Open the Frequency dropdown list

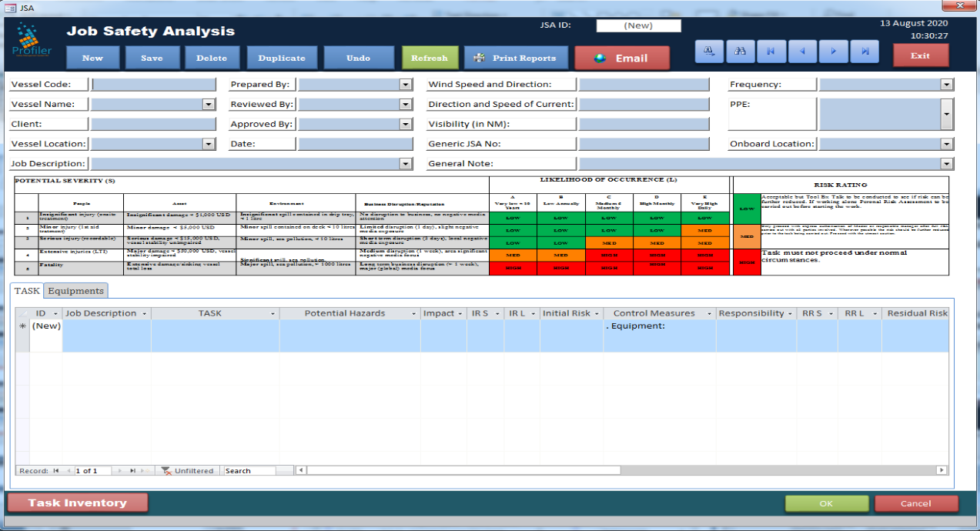coord(946,85)
